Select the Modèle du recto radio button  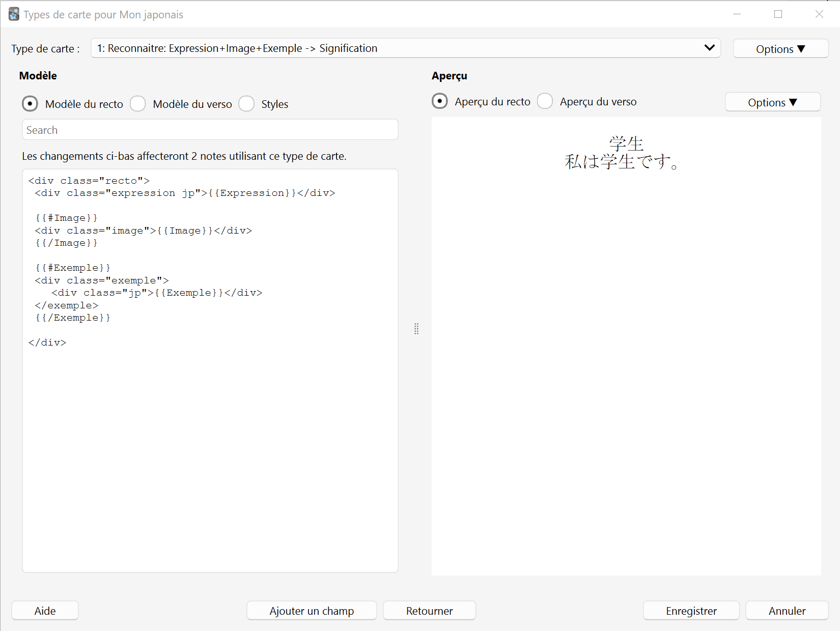click(30, 104)
